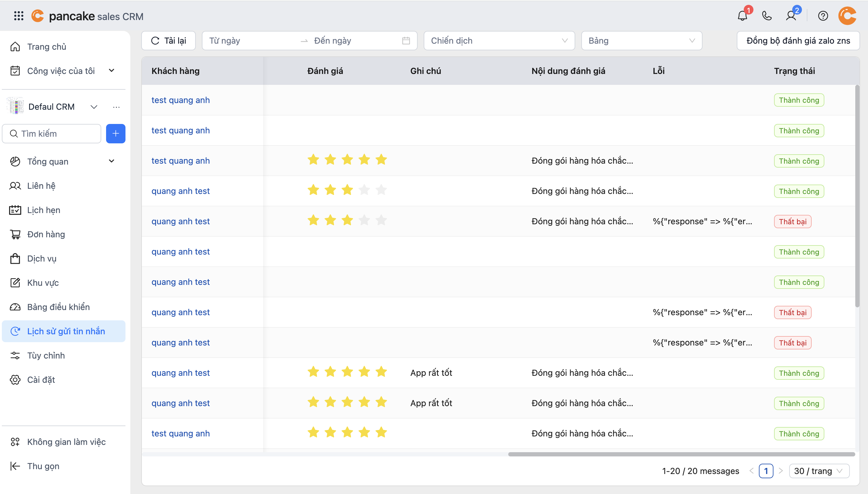868x494 pixels.
Task: Open first test quang anh customer link
Action: click(180, 100)
